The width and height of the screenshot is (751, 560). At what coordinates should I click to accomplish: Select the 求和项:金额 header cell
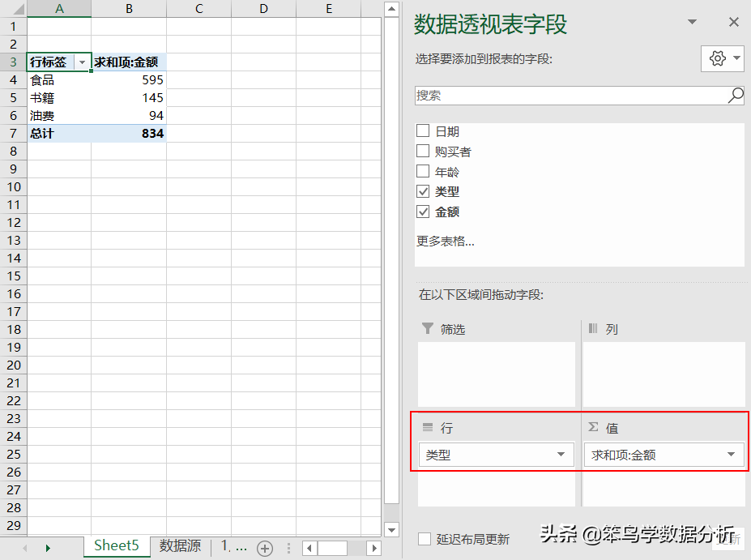tap(129, 62)
